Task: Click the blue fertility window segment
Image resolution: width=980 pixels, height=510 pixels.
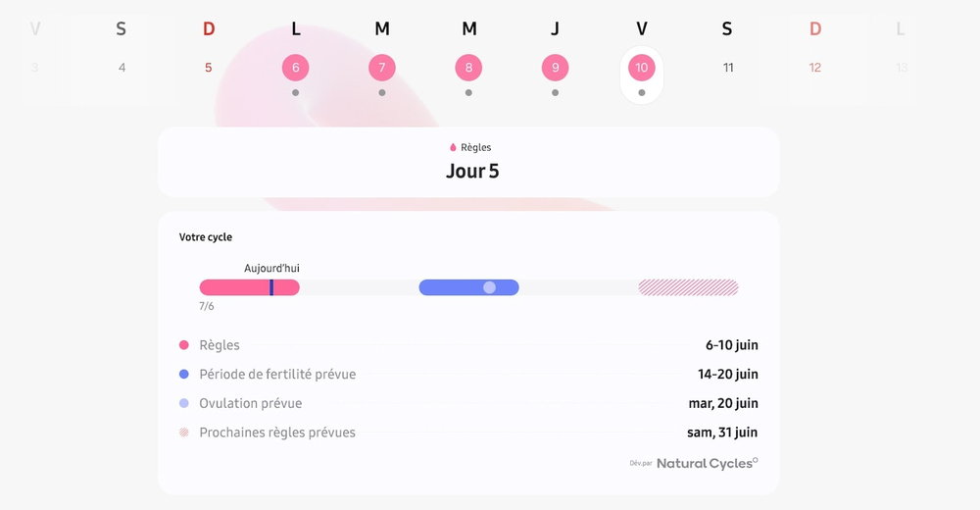Action: click(x=468, y=287)
